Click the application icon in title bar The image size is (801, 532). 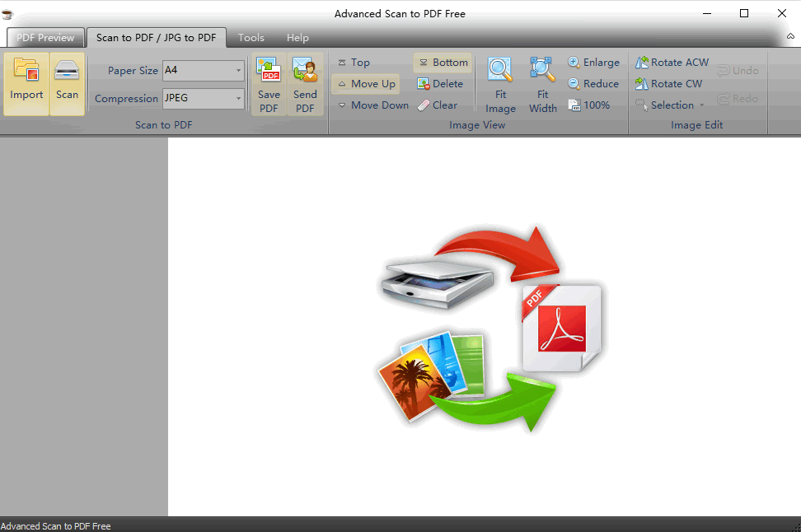[x=7, y=14]
